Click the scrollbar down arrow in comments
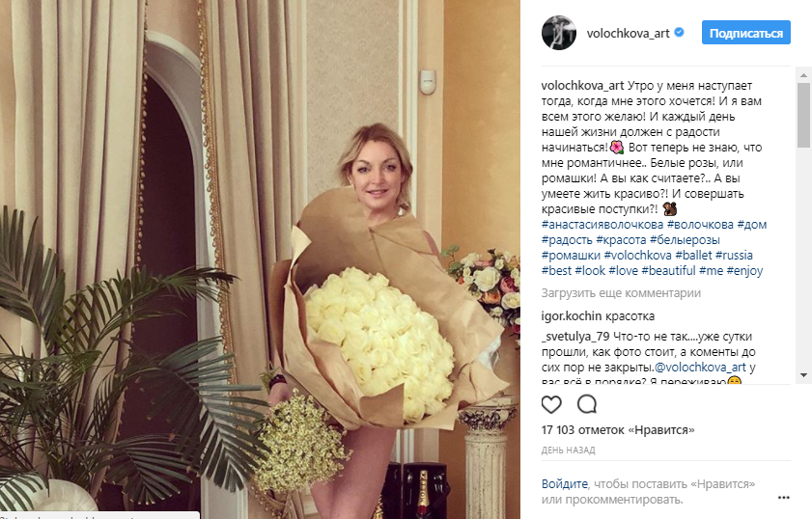 tap(803, 375)
